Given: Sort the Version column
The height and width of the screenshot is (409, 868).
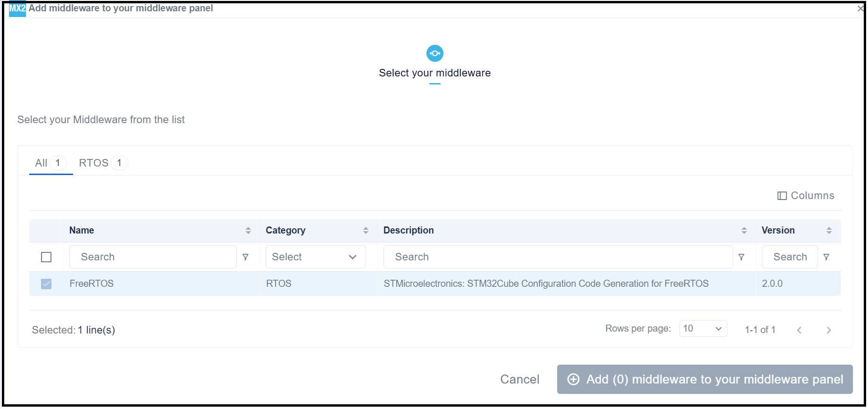Looking at the screenshot, I should click(829, 230).
